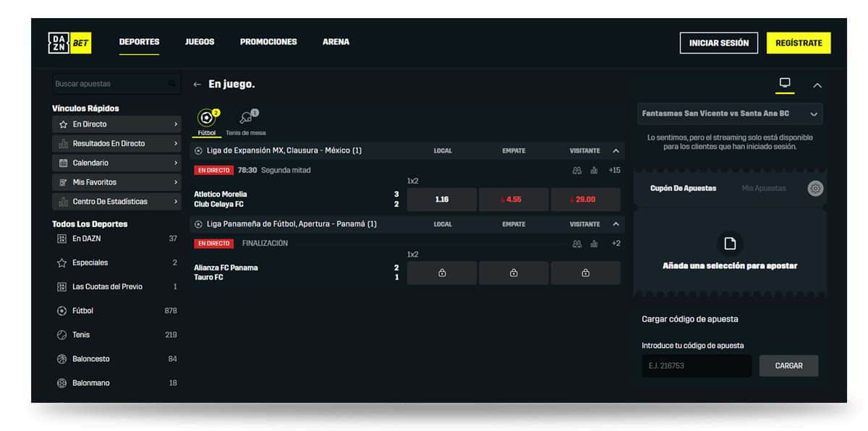Select the streaming monitor icon tab
The width and height of the screenshot is (868, 431).
click(x=785, y=83)
